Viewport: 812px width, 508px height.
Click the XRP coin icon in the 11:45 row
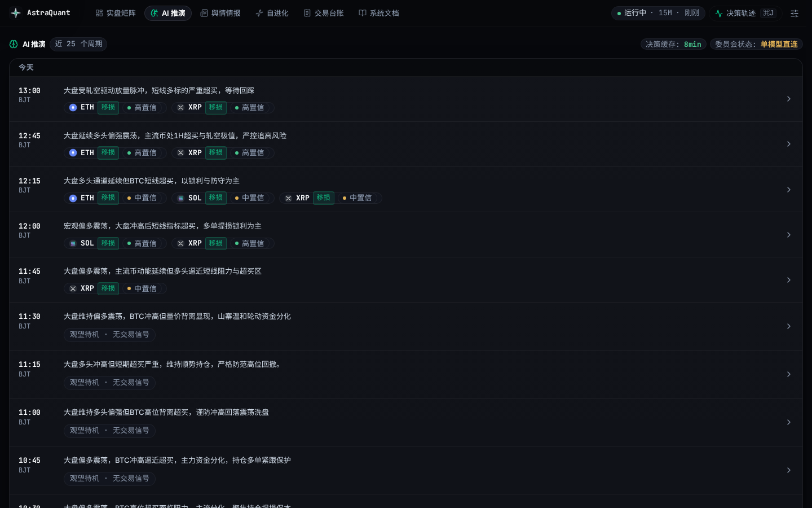[73, 288]
